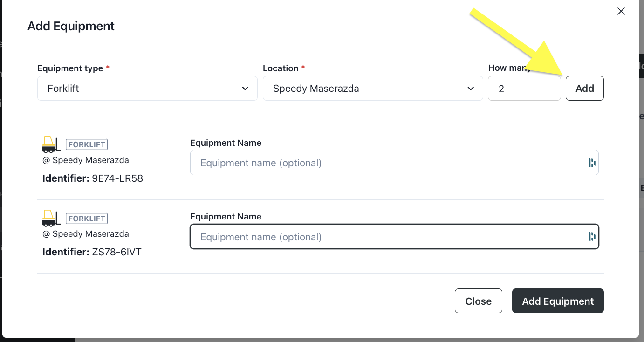Click the name generator icon in the first name field
This screenshot has height=342, width=644.
click(592, 163)
